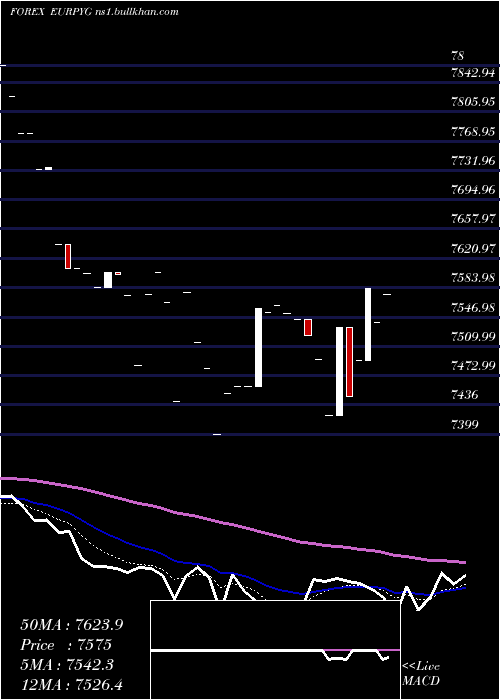Click the 7731.96 price level label
The image size is (500, 700).
473,161
